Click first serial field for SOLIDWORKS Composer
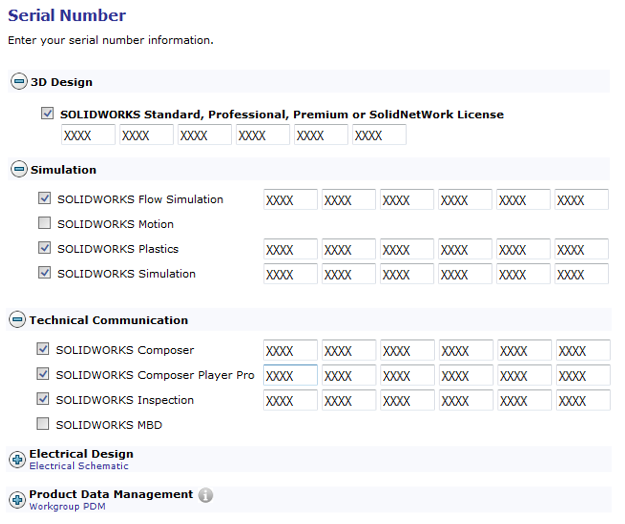Image resolution: width=625 pixels, height=524 pixels. pyautogui.click(x=290, y=350)
